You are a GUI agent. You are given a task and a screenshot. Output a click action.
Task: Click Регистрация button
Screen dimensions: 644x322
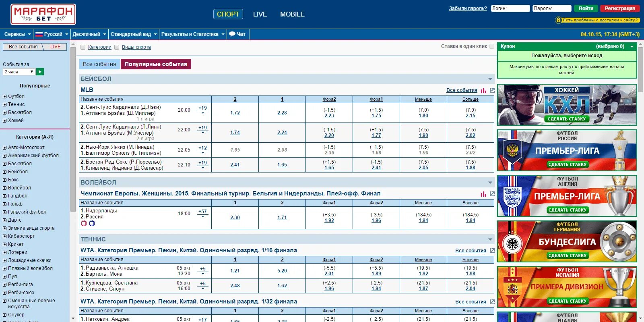(x=620, y=8)
